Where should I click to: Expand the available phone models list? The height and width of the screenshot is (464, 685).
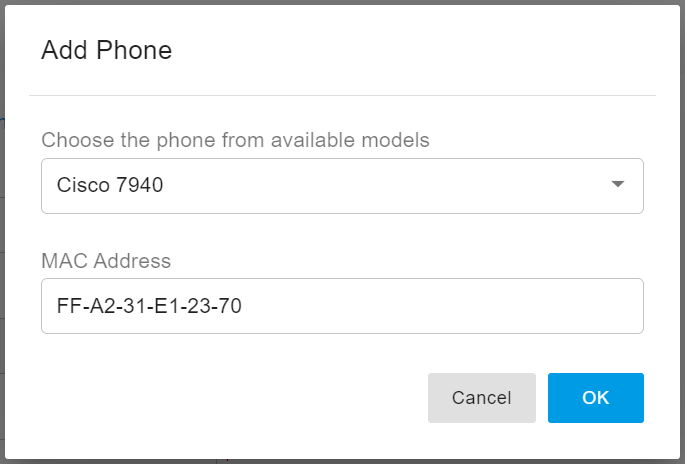(342, 186)
